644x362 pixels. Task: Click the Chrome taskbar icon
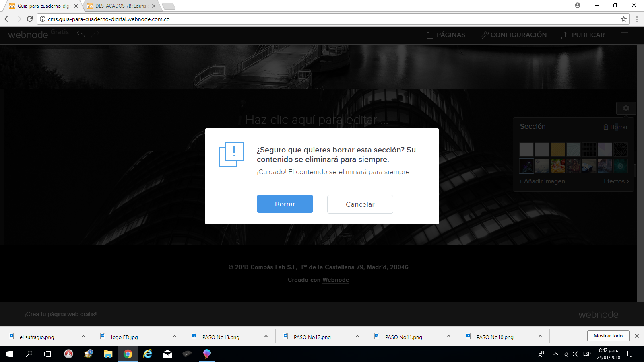click(128, 354)
